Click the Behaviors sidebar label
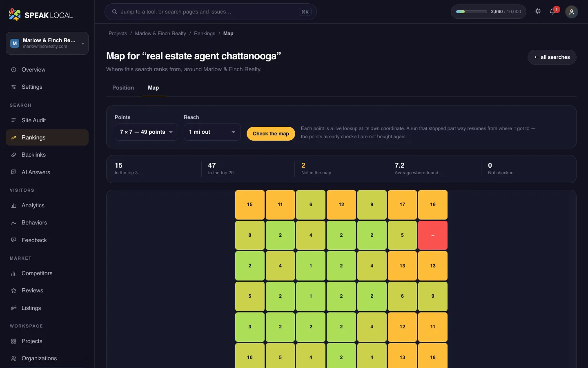The image size is (588, 368). 34,223
